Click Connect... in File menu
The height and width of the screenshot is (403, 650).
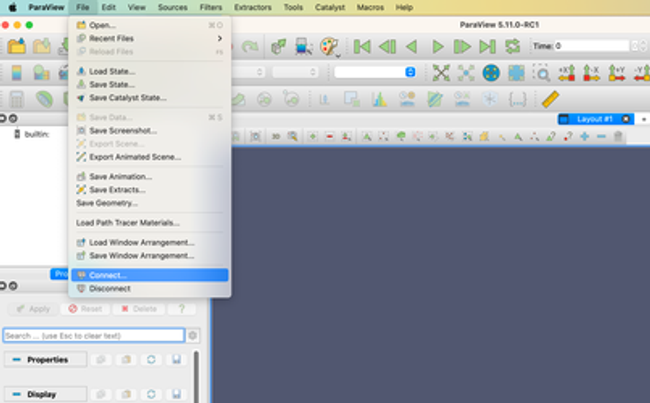click(x=149, y=275)
